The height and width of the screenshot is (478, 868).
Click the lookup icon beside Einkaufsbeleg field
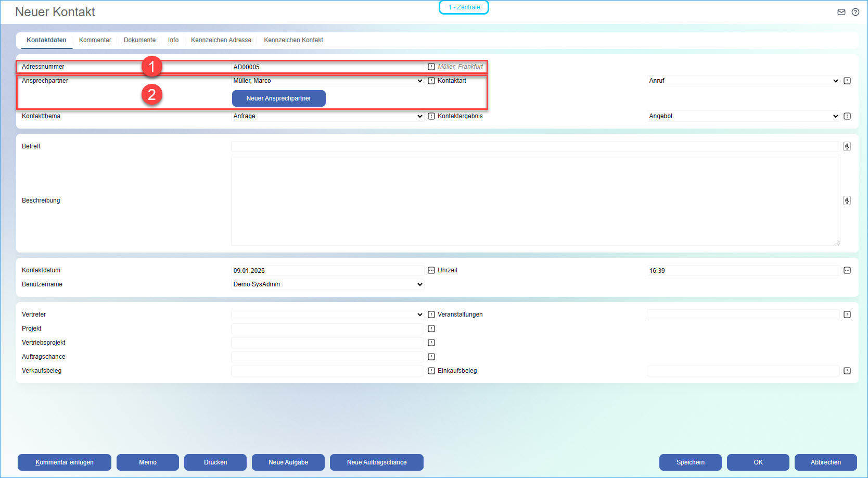click(847, 371)
